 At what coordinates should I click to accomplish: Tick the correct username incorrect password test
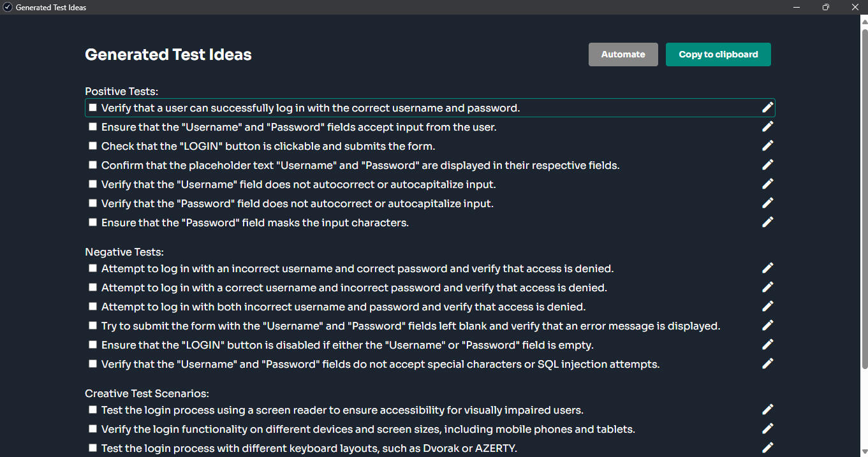pos(93,287)
